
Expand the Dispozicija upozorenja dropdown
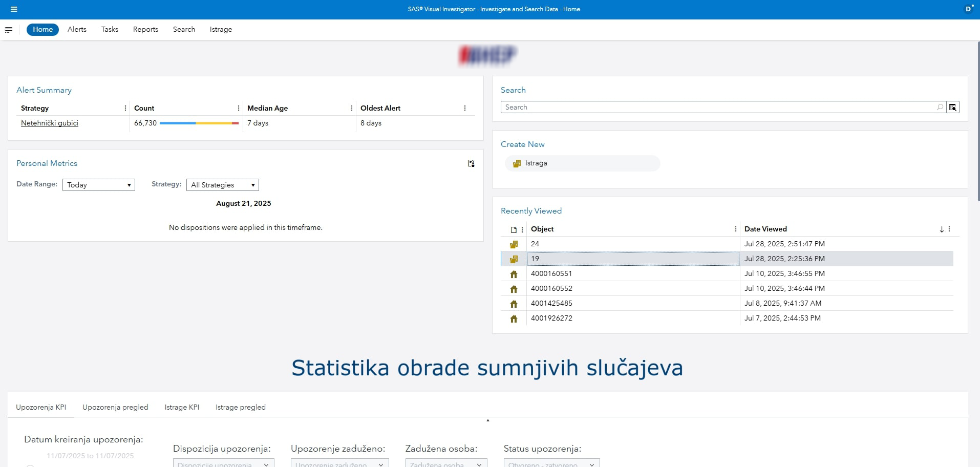pos(223,463)
